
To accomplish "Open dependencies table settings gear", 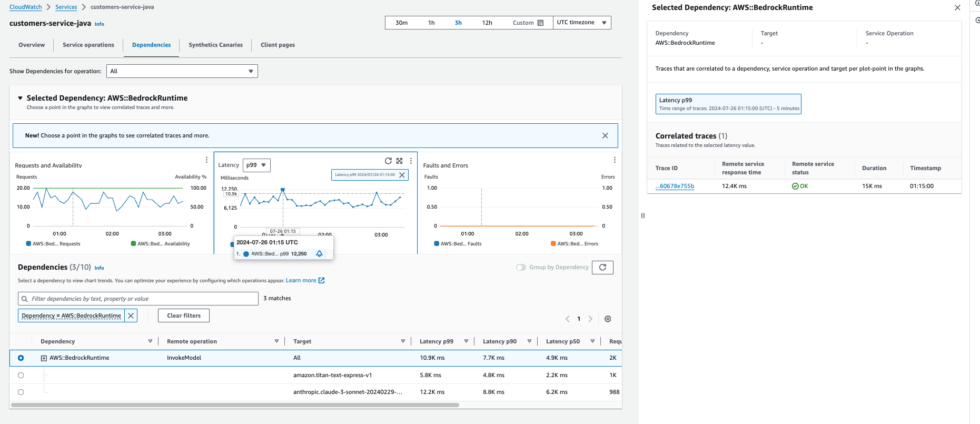I will point(608,319).
